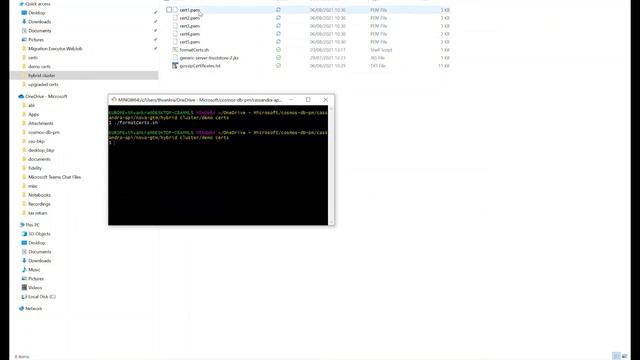Open Desktop under This PC
The height and width of the screenshot is (360, 640).
(37, 243)
